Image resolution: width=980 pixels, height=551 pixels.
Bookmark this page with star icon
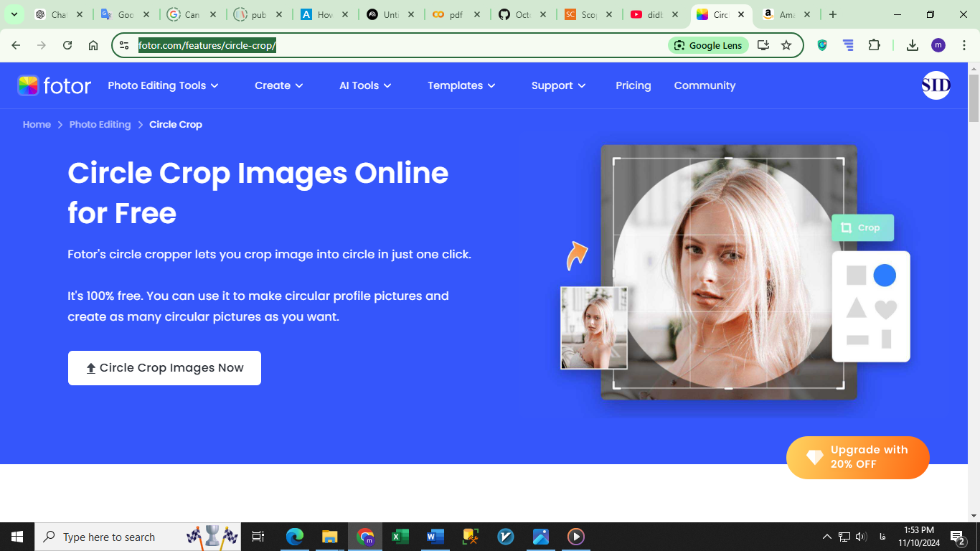[x=786, y=45]
